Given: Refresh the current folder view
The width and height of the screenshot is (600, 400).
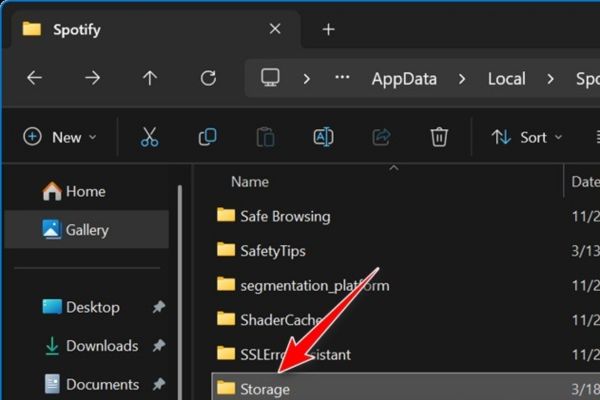Looking at the screenshot, I should click(208, 78).
